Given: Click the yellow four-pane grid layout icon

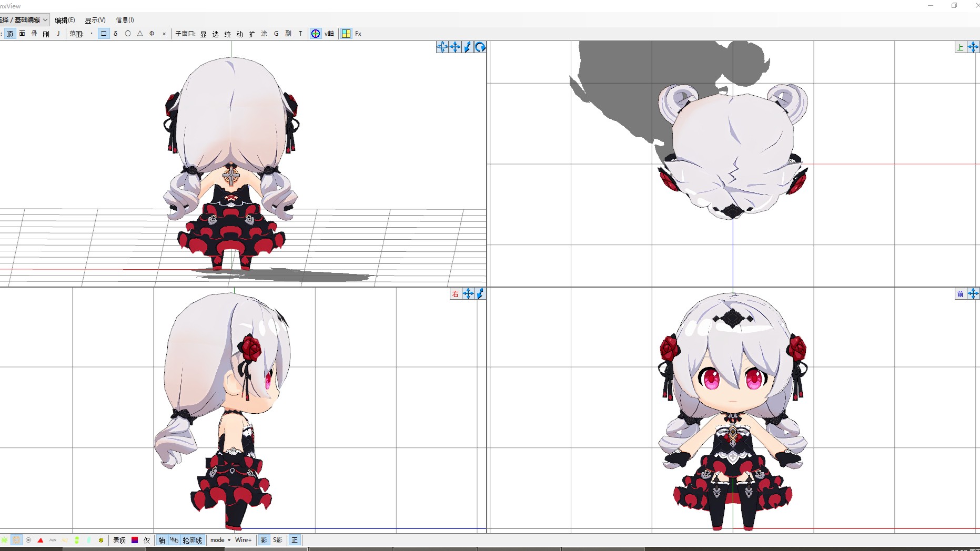Looking at the screenshot, I should coord(346,34).
